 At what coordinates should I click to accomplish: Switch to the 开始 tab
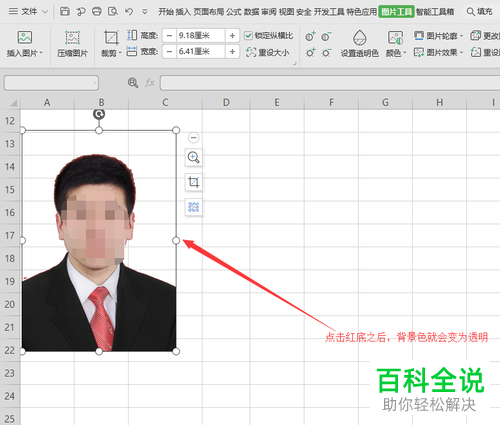point(166,12)
